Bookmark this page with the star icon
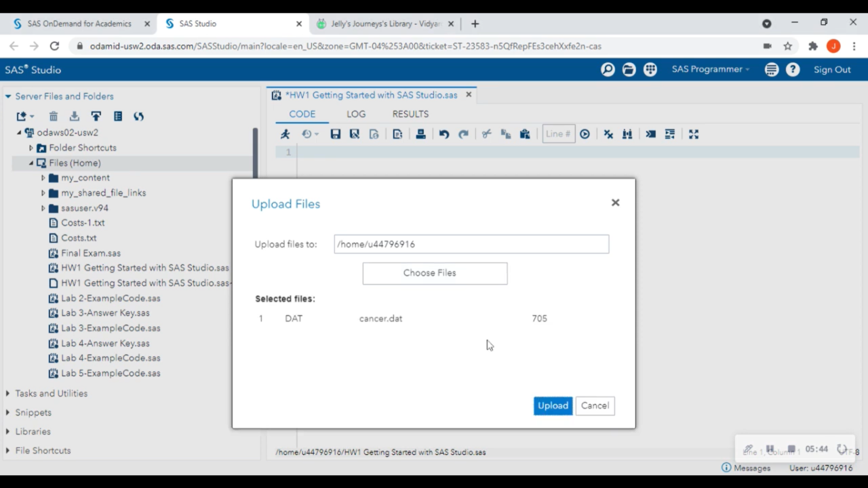The height and width of the screenshot is (488, 868). [x=788, y=46]
